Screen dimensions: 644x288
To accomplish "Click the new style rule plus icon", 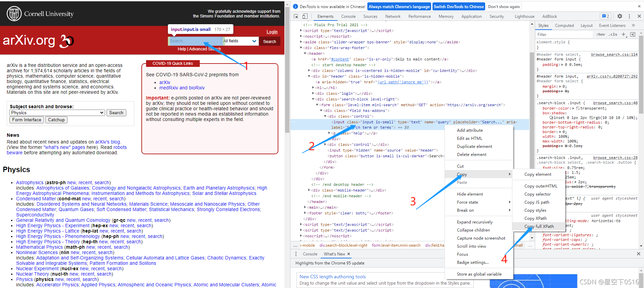I will tap(624, 34).
